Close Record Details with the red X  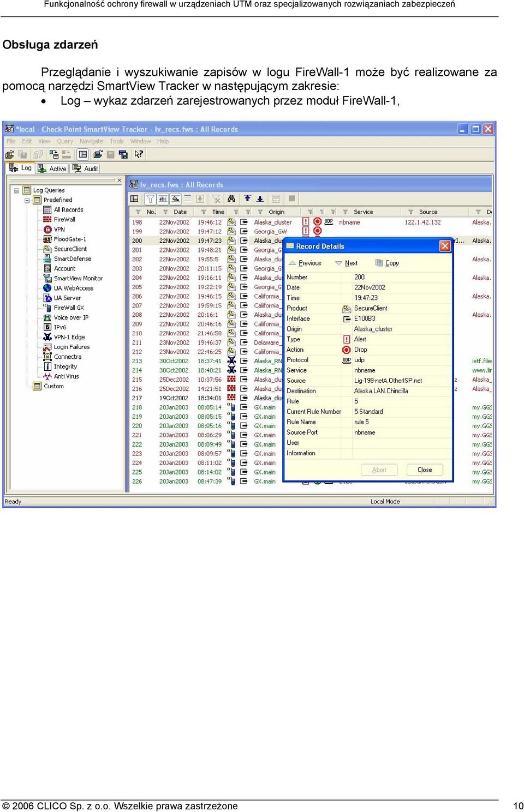(445, 246)
